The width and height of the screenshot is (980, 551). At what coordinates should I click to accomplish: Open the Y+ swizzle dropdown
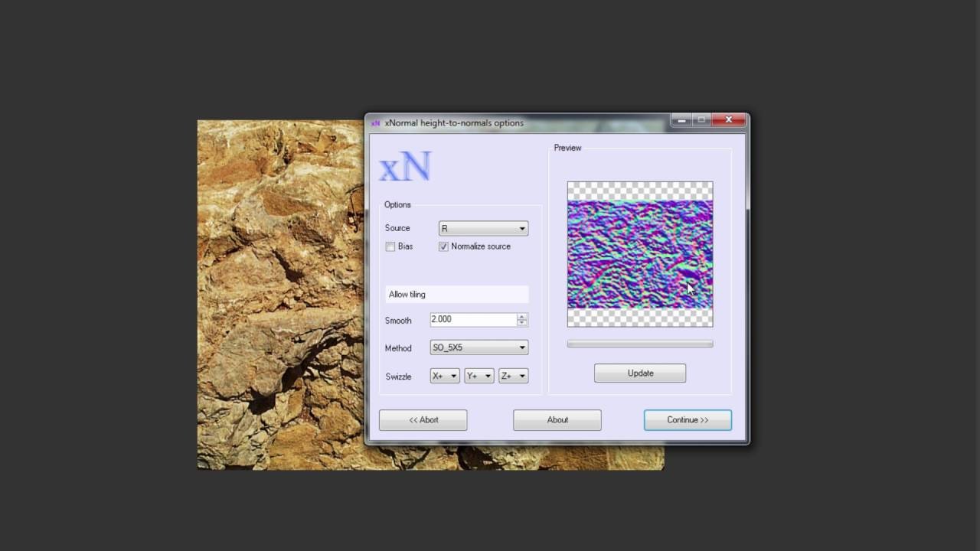(479, 376)
